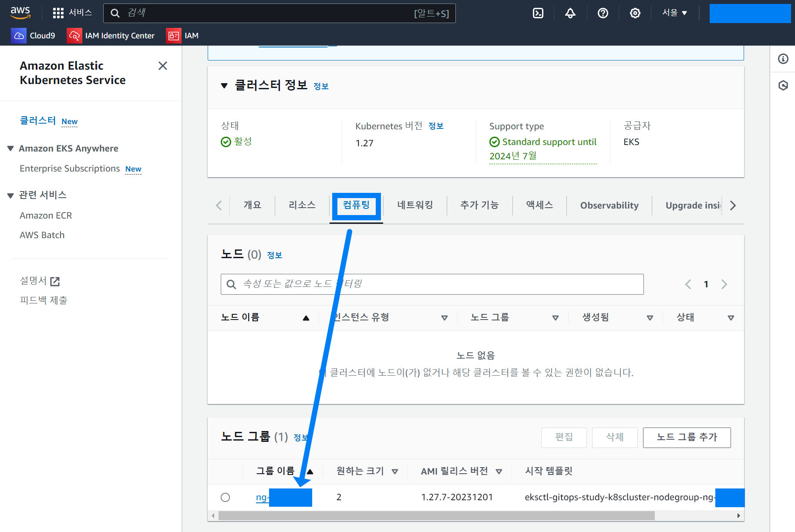Viewport: 795px width, 532px height.
Task: Focus the node filter input field
Action: 432,284
